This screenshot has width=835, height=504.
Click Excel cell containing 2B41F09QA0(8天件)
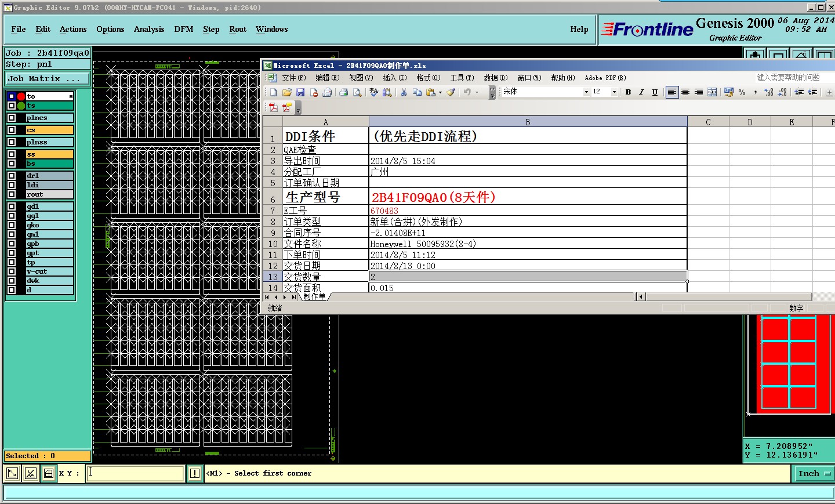528,197
